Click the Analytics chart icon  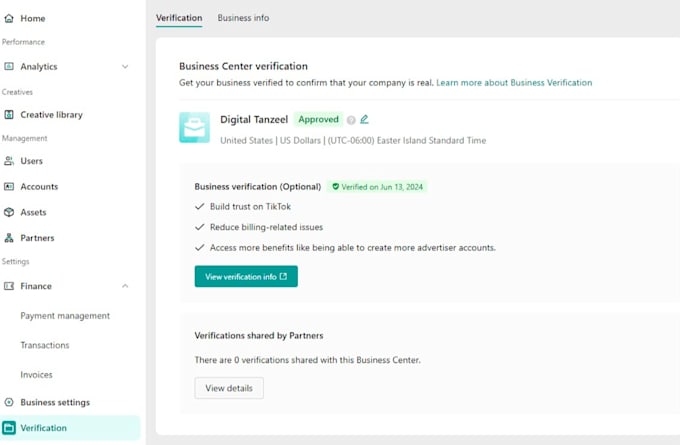tap(9, 66)
